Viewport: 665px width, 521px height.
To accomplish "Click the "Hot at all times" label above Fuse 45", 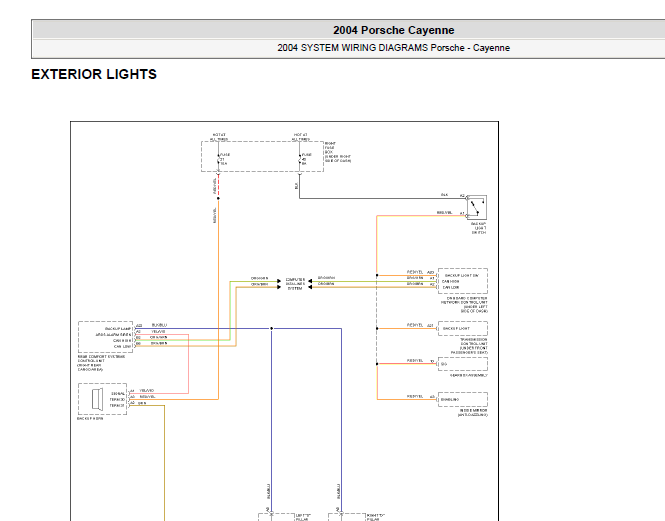I will click(x=301, y=137).
